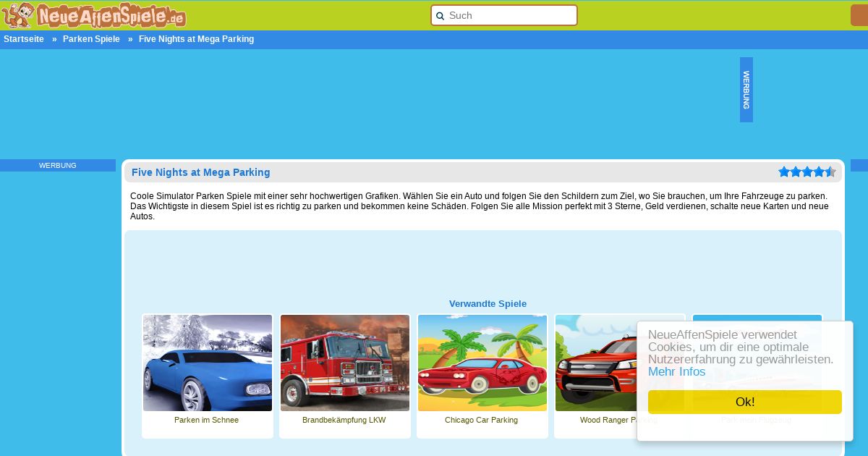The image size is (868, 456).
Task: Click the Brandbekämpfung LKW title text
Action: [x=344, y=420]
